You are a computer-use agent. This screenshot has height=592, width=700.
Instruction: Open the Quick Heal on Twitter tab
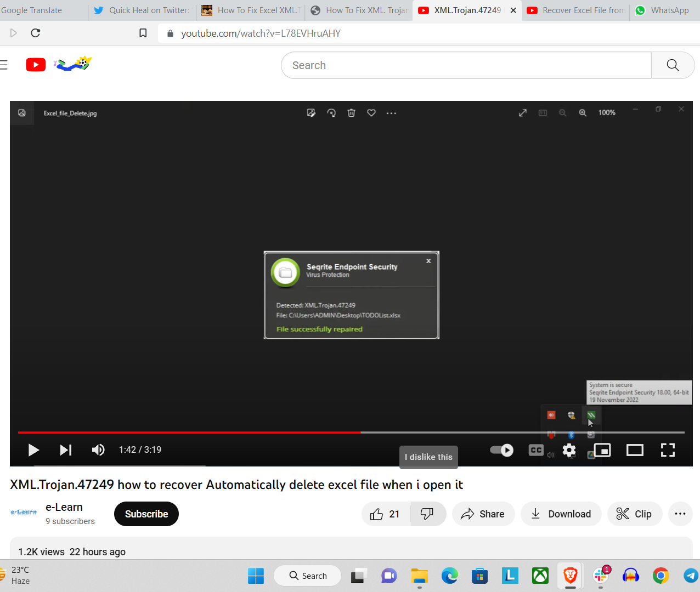(x=143, y=10)
